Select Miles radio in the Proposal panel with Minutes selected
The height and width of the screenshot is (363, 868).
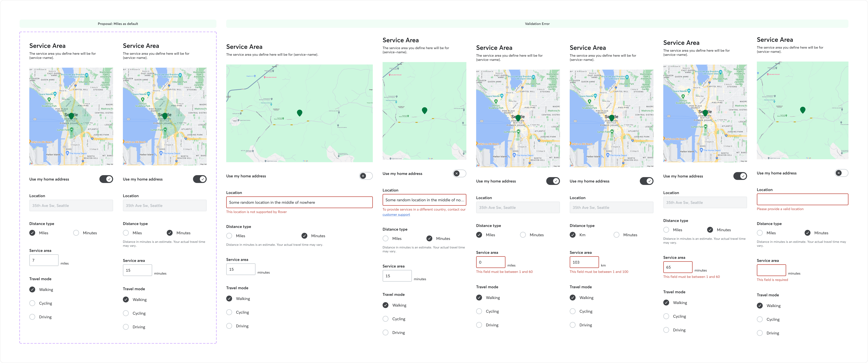pyautogui.click(x=126, y=233)
